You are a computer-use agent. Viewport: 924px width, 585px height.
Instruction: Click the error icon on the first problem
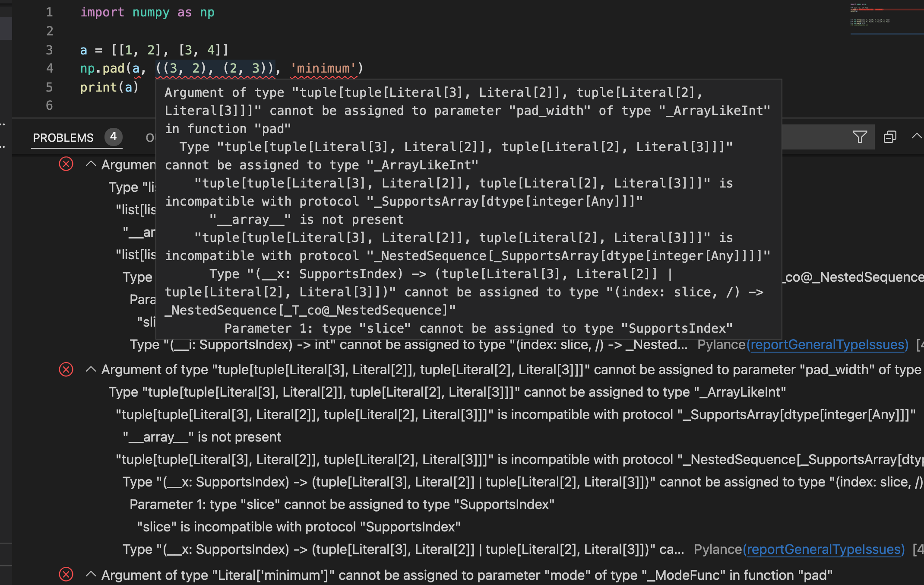(66, 164)
